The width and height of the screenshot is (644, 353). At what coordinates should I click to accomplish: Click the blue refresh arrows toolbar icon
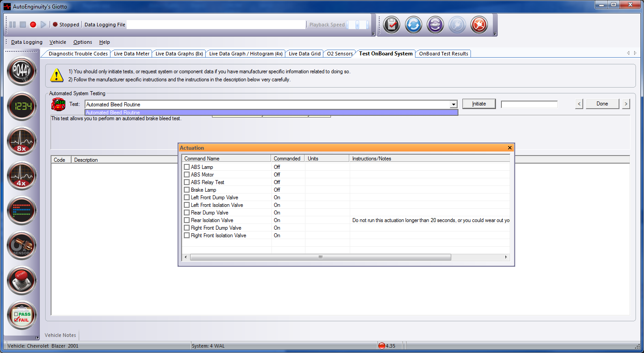coord(414,25)
